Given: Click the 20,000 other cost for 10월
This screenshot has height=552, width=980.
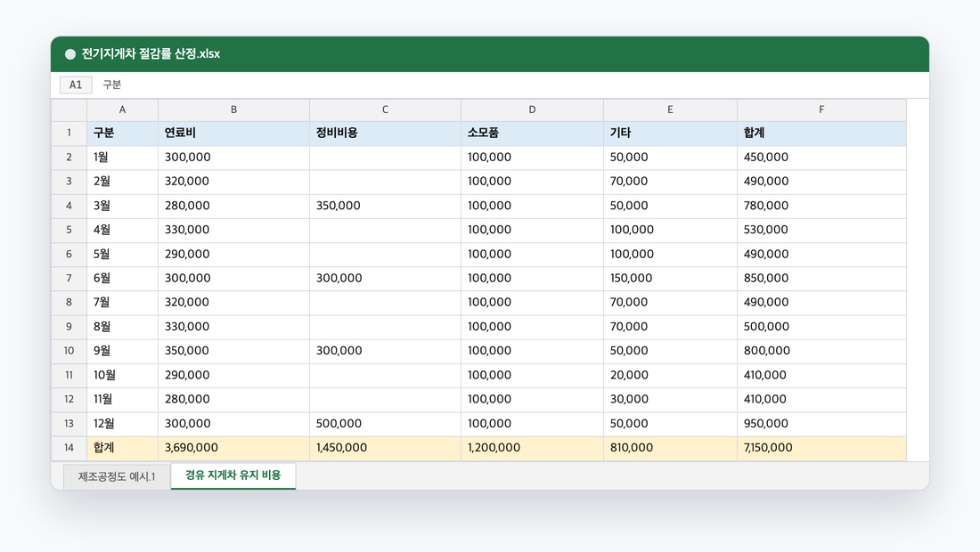Looking at the screenshot, I should coord(670,376).
